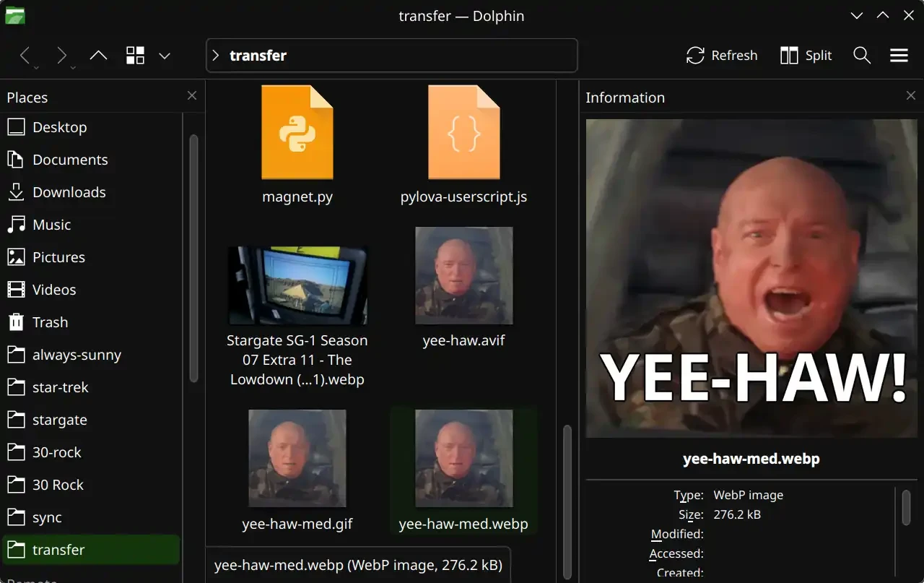Open Trash in Places
This screenshot has width=924, height=583.
[x=92, y=322]
